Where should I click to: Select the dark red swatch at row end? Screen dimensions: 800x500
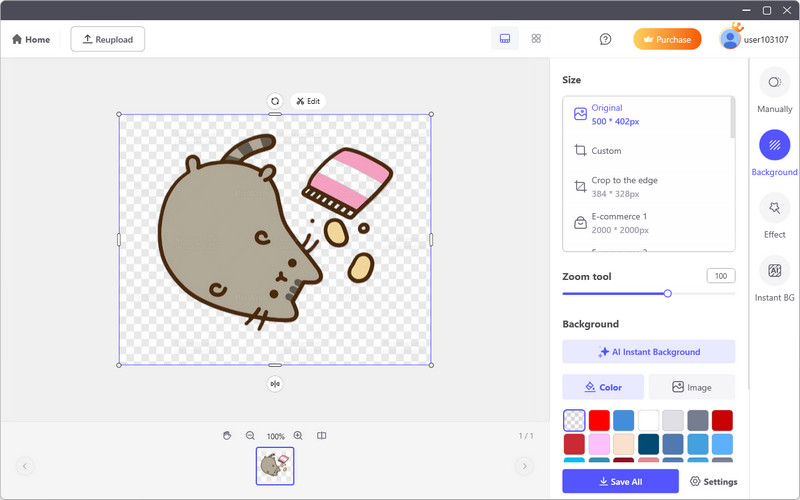[x=722, y=420]
